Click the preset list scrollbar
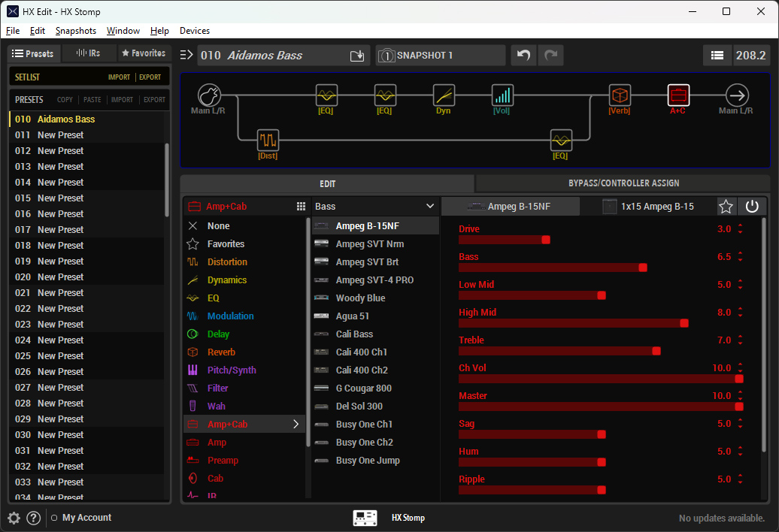The width and height of the screenshot is (779, 532). tap(167, 180)
